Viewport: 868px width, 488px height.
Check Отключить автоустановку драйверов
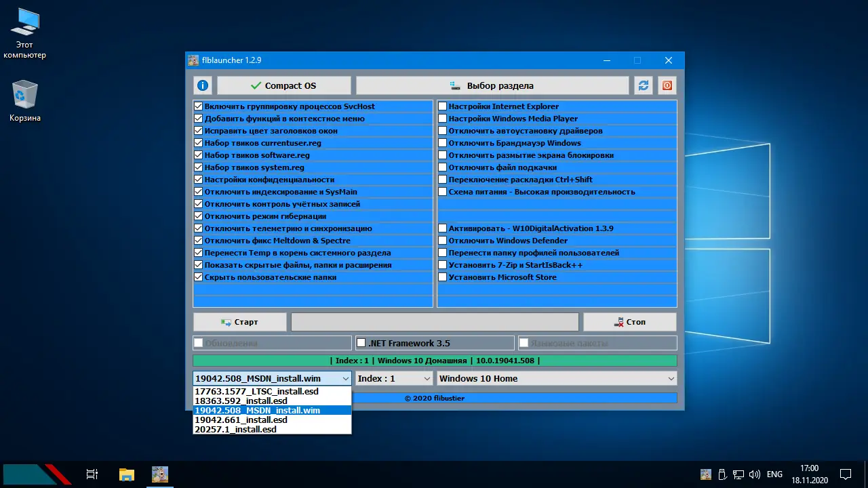[x=443, y=131]
